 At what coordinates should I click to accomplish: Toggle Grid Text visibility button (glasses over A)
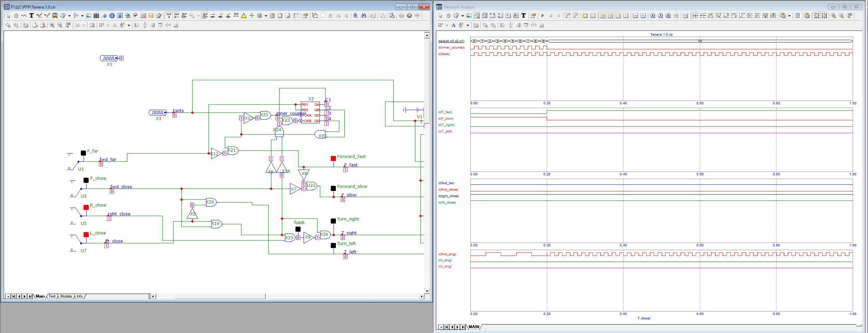169,16
